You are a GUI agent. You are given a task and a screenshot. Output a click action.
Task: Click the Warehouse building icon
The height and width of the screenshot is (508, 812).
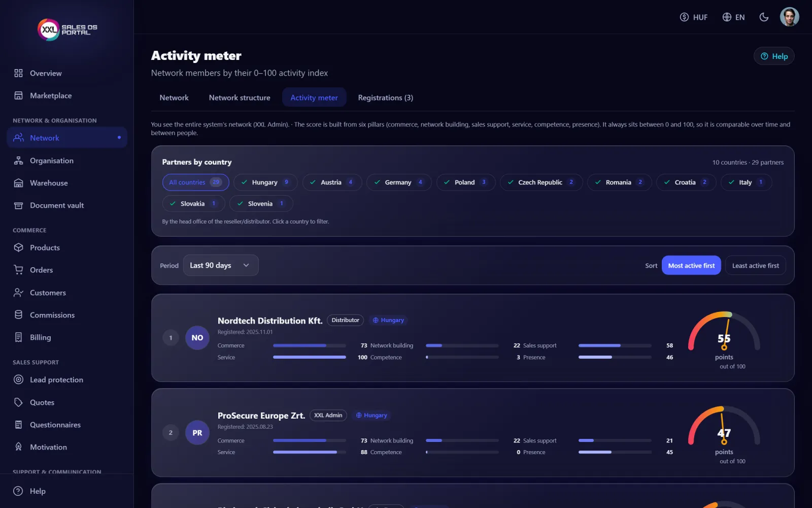[19, 183]
